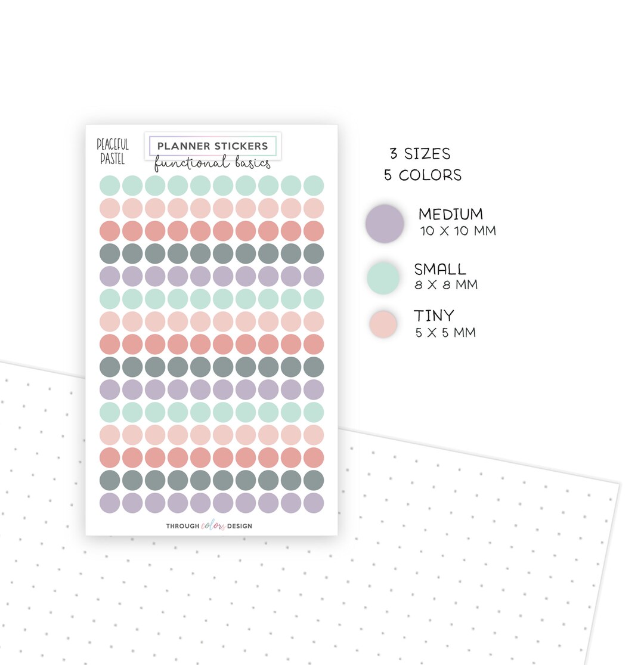Screen dimensions: 644x665
Task: Click the '10 X 10 MM' dimension text
Action: pos(458,231)
